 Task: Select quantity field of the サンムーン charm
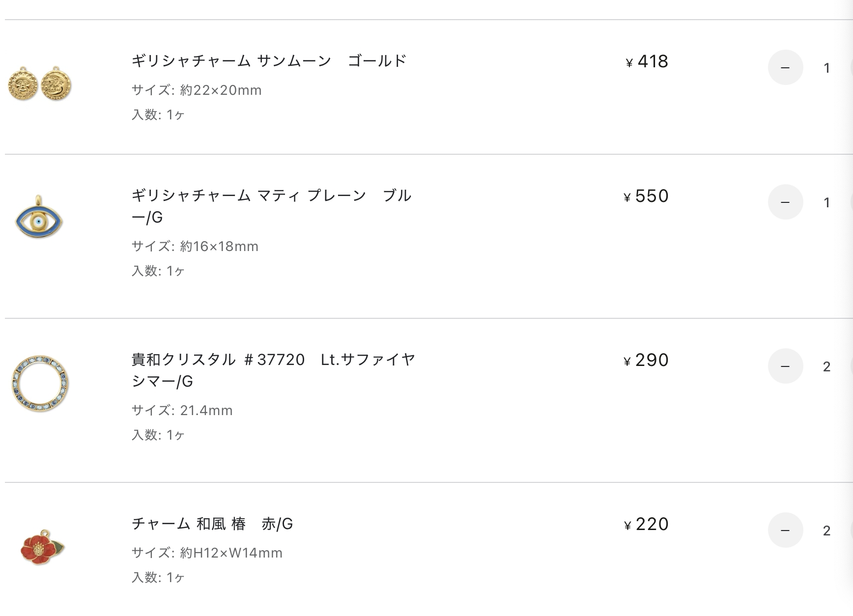[x=827, y=68]
